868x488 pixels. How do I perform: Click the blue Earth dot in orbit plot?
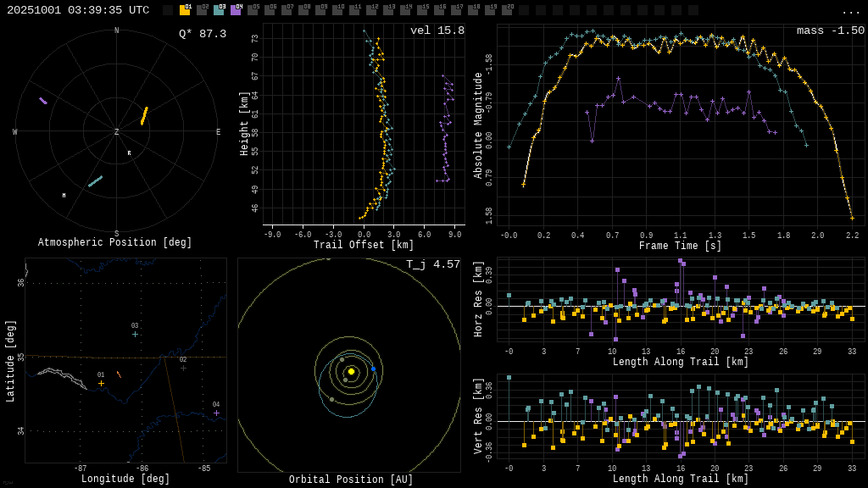373,369
